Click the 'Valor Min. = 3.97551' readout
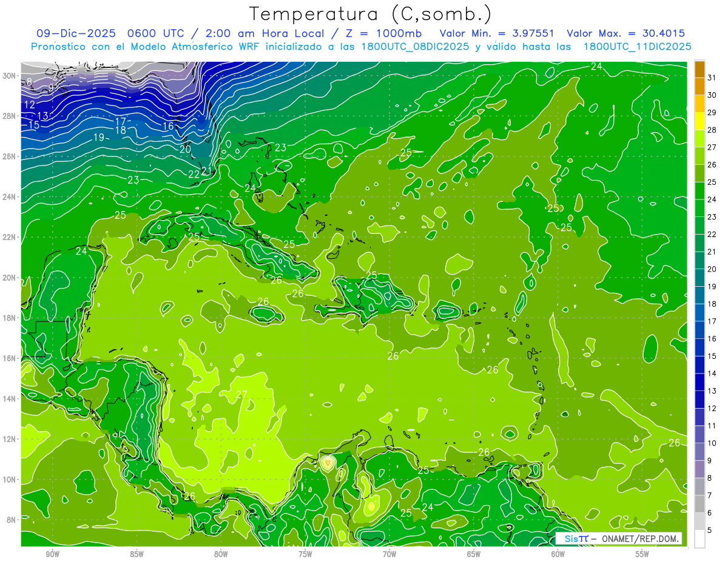Viewport: 728px width, 562px height. pyautogui.click(x=497, y=33)
